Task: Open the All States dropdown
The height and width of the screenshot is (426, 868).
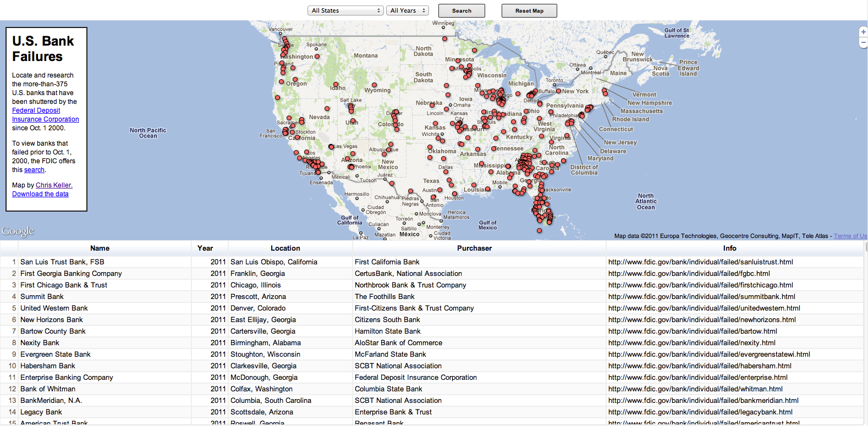Action: (345, 10)
